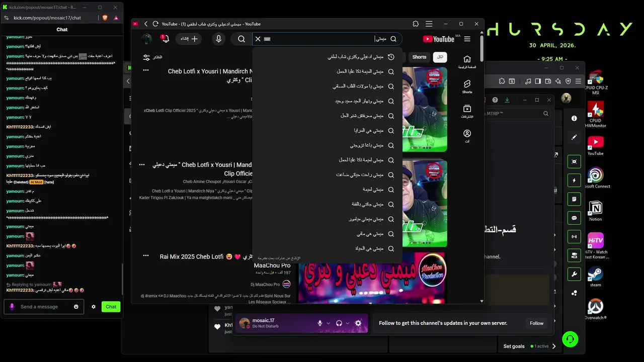Select the suggestion 'ميمتي جاتني بالقفة'
The width and height of the screenshot is (644, 362).
[x=327, y=204]
